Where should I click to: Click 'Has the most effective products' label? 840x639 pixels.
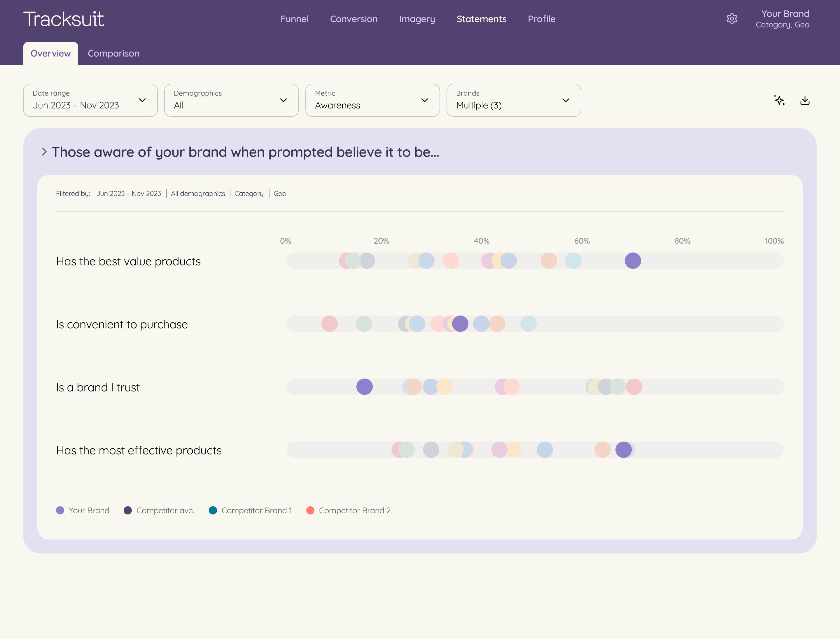pos(139,450)
